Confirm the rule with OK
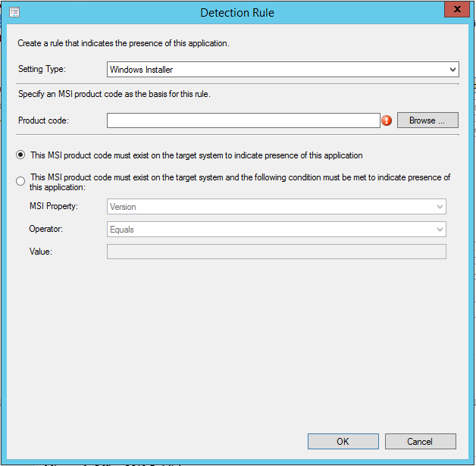Image resolution: width=476 pixels, height=466 pixels. pos(343,441)
